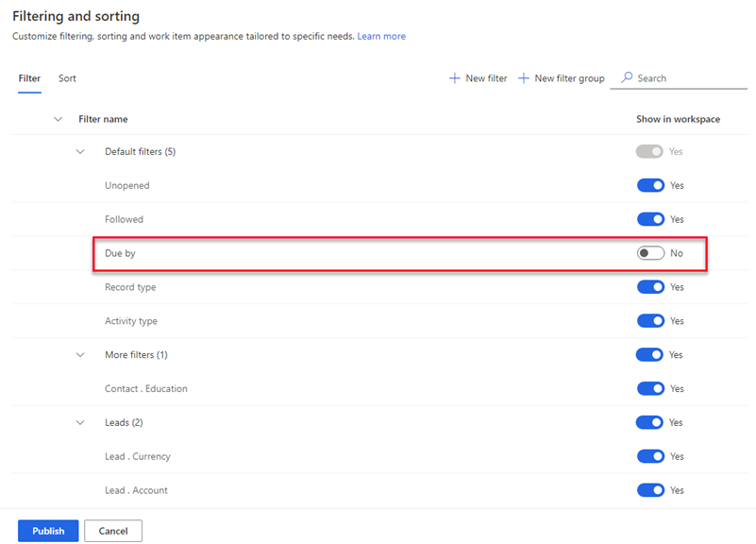Collapse all groups via Filter name chevron
Screen dimensions: 756x544
58,119
